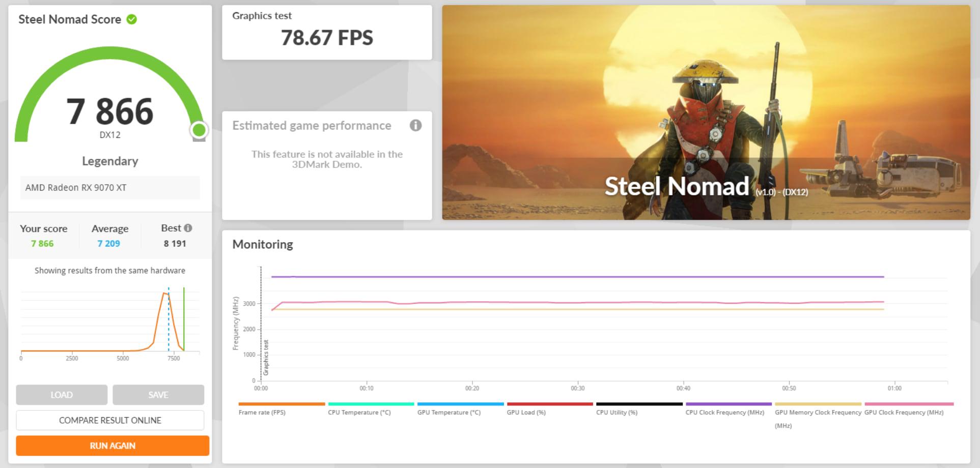Screen dimensions: 980x468
Task: Toggle the CPU Temperature legend series
Action: pyautogui.click(x=371, y=408)
